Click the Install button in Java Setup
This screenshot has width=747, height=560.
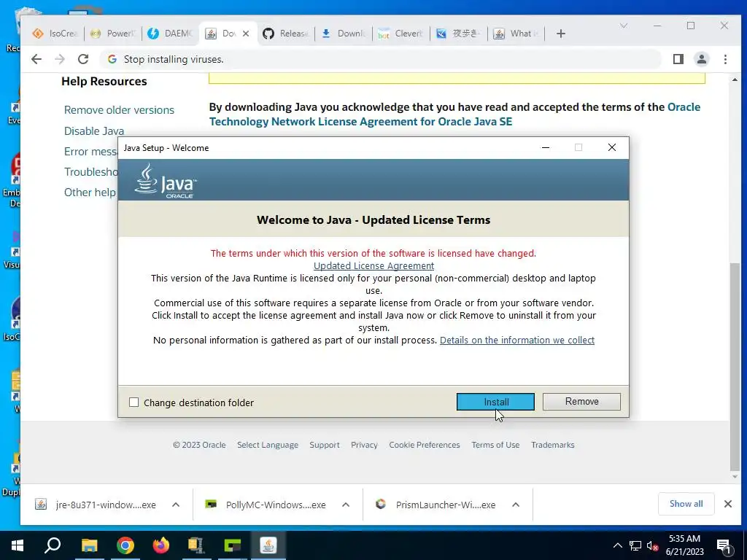495,402
